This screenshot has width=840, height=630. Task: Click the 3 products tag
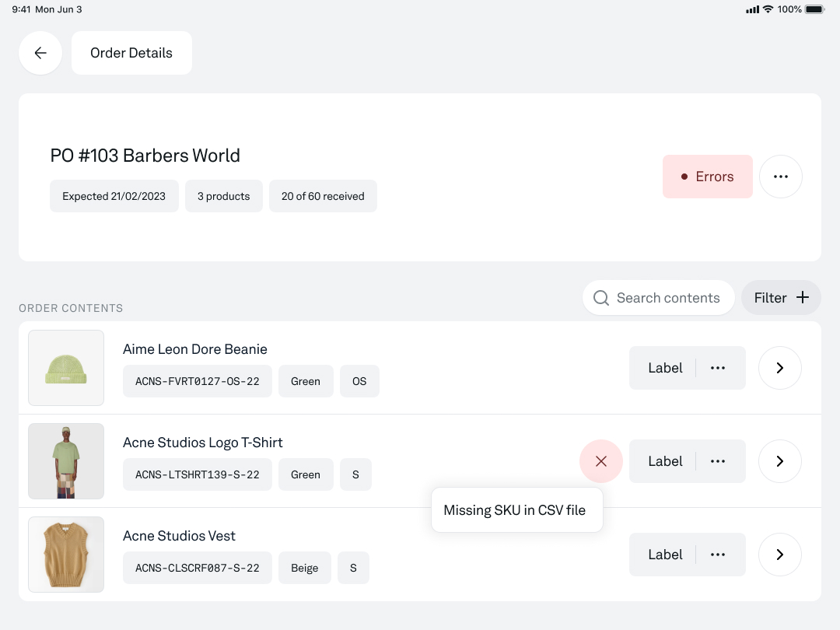coord(224,196)
